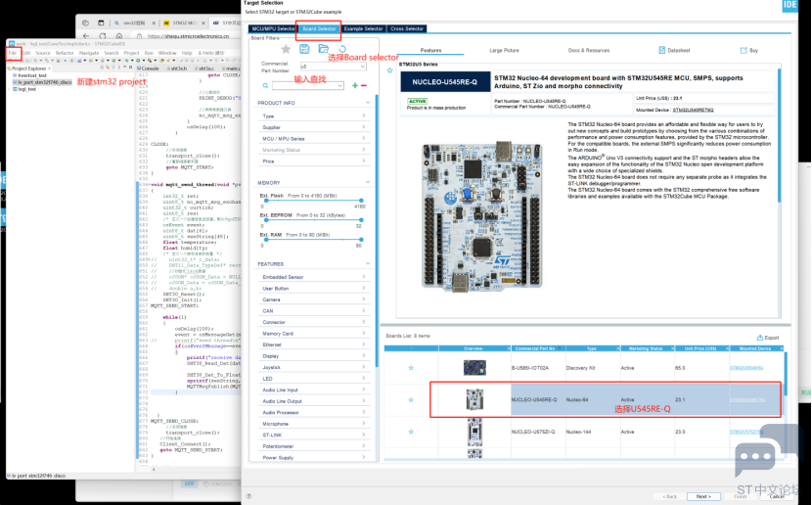Toggle favorite star for NUCLEO-U575ZI-Q row

[411, 432]
